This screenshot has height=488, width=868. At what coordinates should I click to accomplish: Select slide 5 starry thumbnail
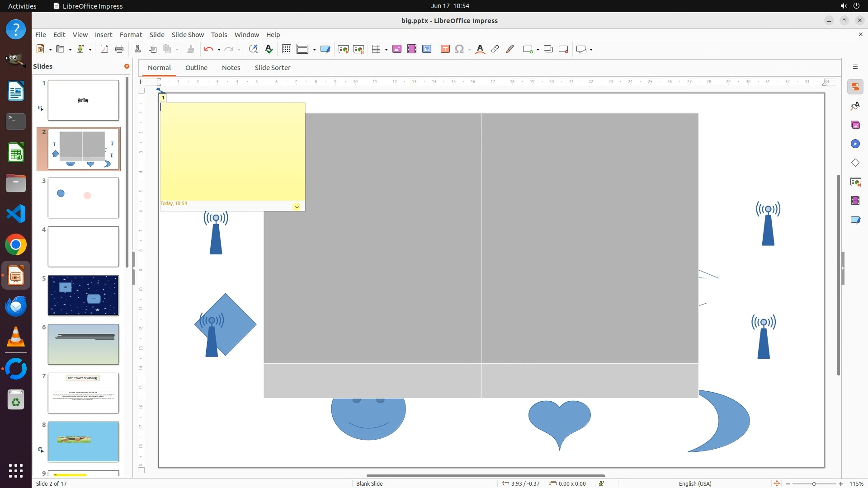pyautogui.click(x=83, y=296)
